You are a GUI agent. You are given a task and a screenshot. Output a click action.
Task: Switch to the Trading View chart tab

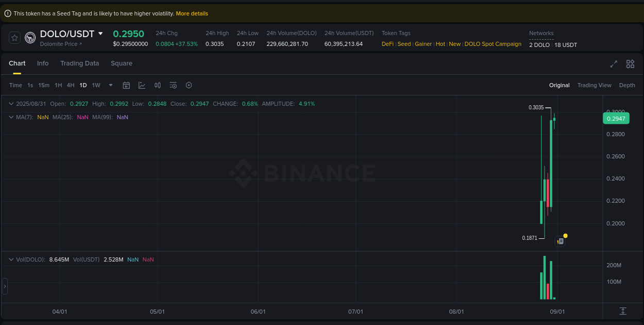[594, 85]
